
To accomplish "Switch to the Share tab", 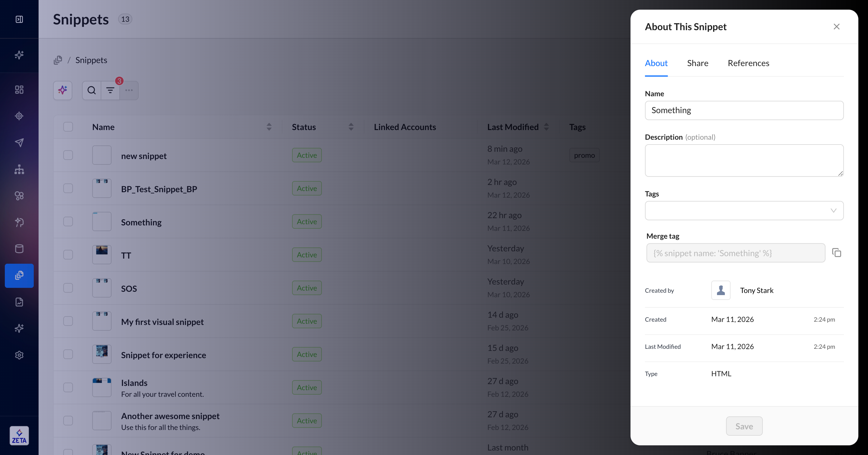I will (697, 63).
